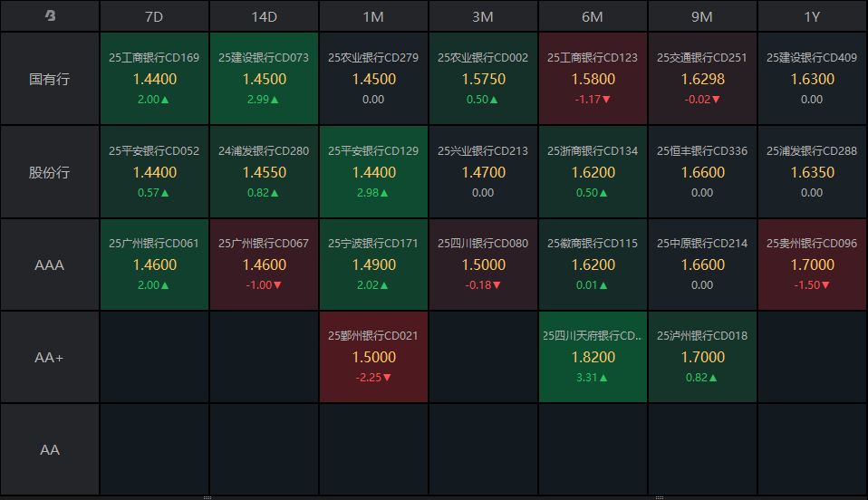The height and width of the screenshot is (500, 868).
Task: Click the 1M column header
Action: [373, 16]
